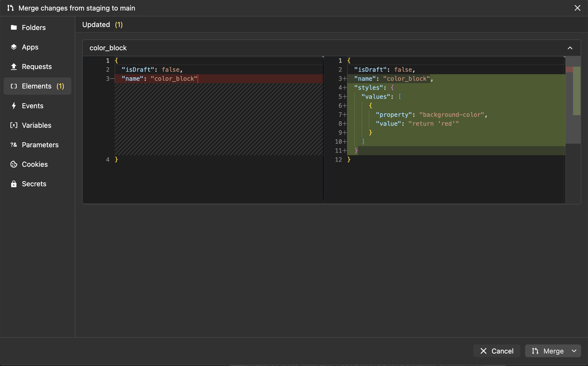
Task: Click the "isDraft": false line in left pane
Action: coord(152,70)
